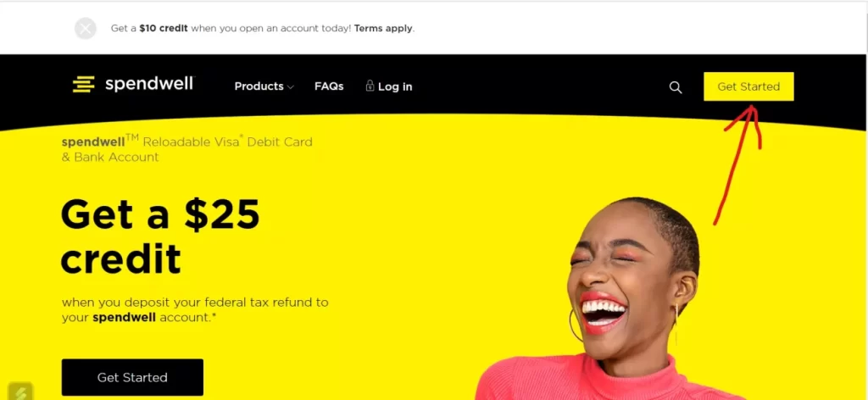
Task: Click the laughing woman hero image
Action: tap(615, 299)
